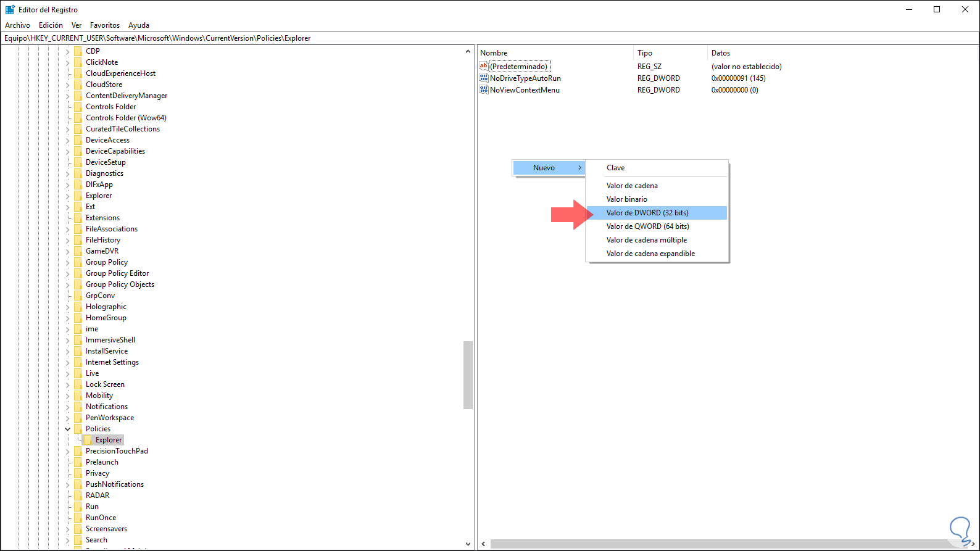The width and height of the screenshot is (980, 551).
Task: Click the tree pane vertical scrollbar thumb
Action: pyautogui.click(x=468, y=375)
